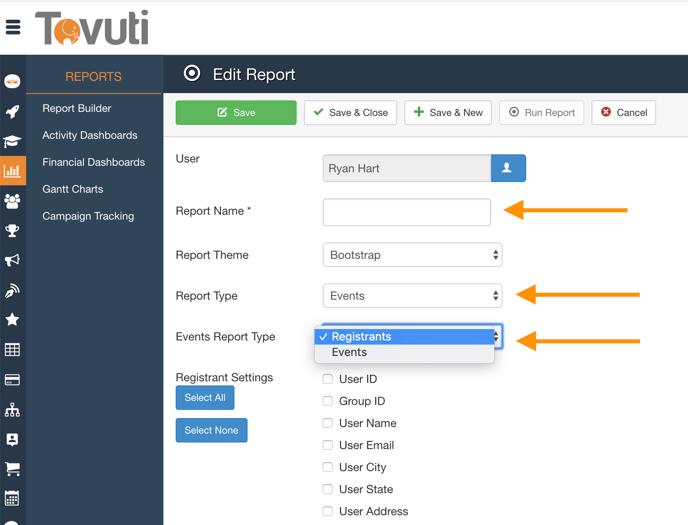Open the megaphone announcements icon
688x525 pixels.
coord(12,261)
